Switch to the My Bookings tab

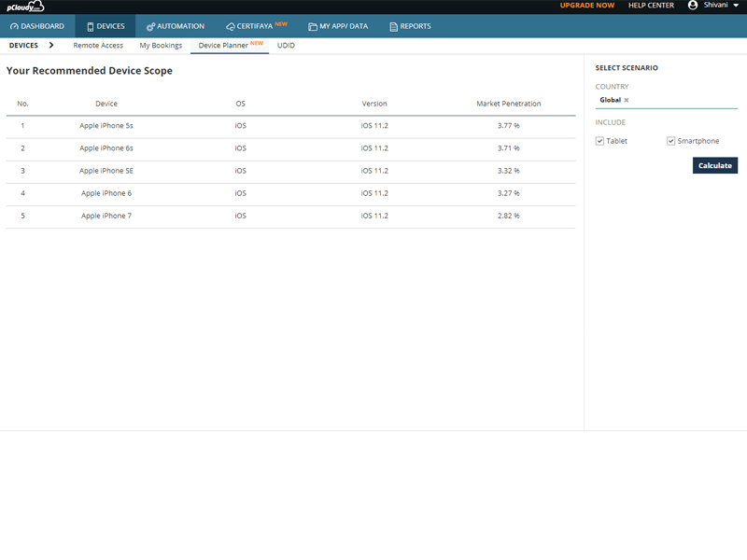[x=161, y=45]
